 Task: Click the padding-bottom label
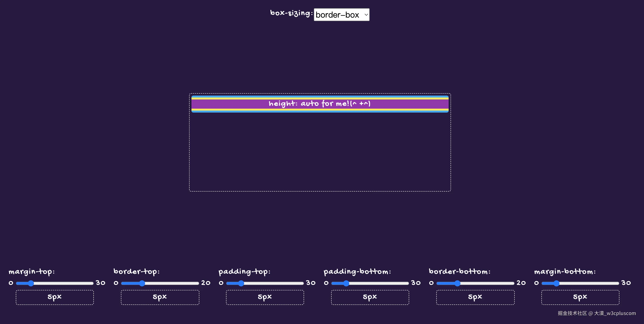pyautogui.click(x=357, y=271)
